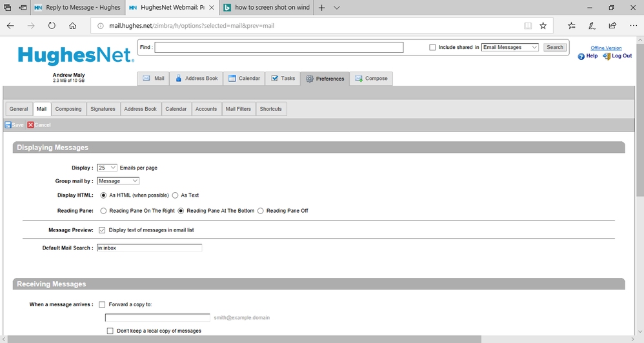This screenshot has height=343, width=644.
Task: Open the Help icon link
Action: (581, 57)
